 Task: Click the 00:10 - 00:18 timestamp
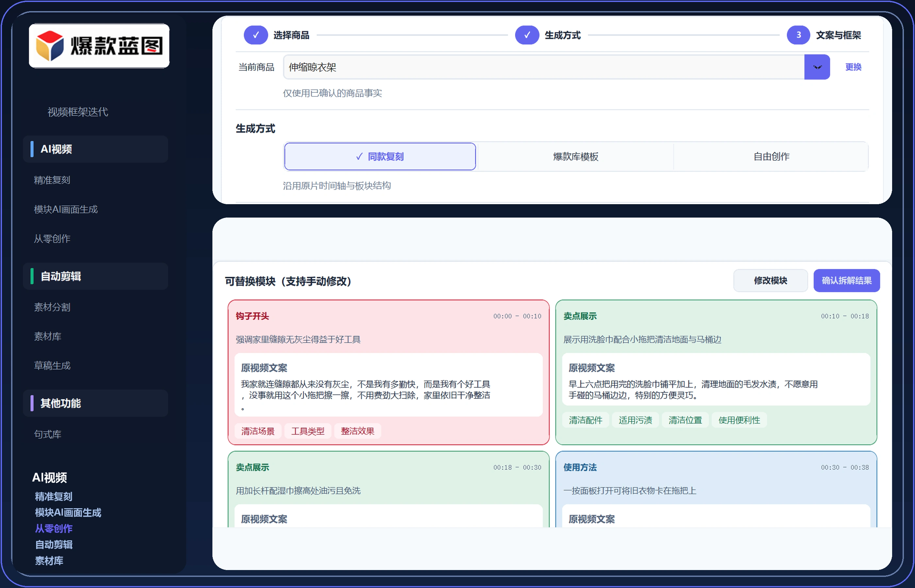845,316
